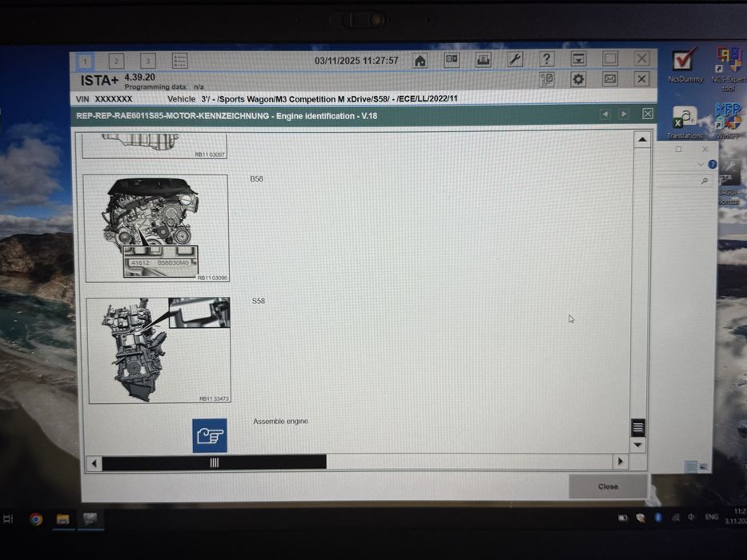Open Translations Excel desktop shortcut
The width and height of the screenshot is (747, 560).
tap(685, 122)
